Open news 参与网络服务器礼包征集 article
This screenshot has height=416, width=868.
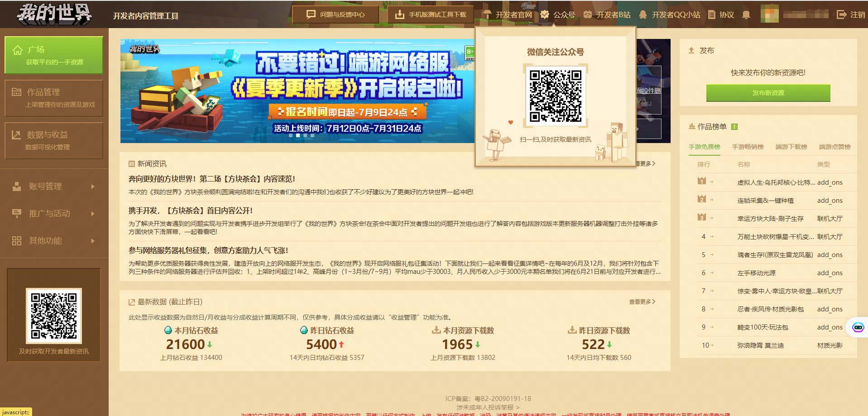[208, 251]
